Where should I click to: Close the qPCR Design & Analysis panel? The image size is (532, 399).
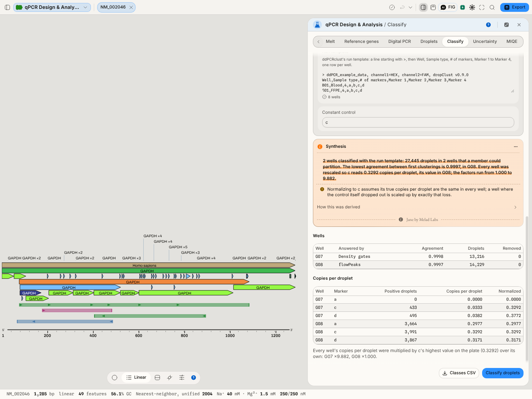519,25
